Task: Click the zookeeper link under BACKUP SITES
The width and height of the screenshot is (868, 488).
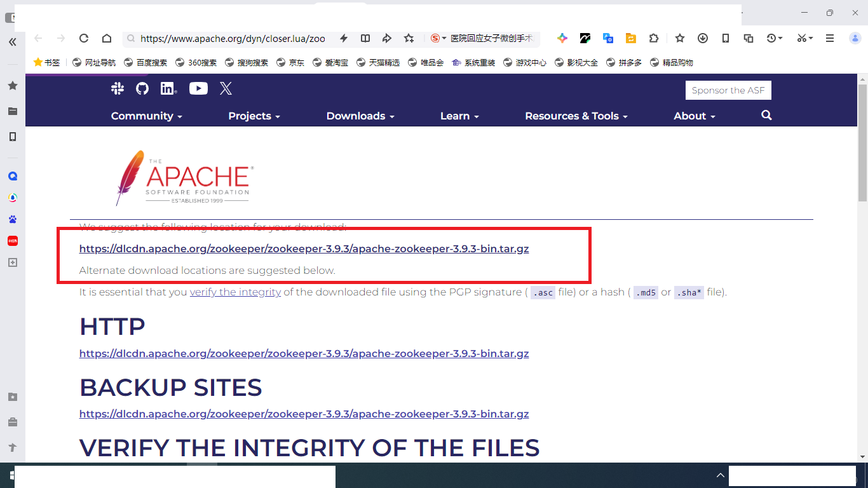Action: click(x=304, y=414)
